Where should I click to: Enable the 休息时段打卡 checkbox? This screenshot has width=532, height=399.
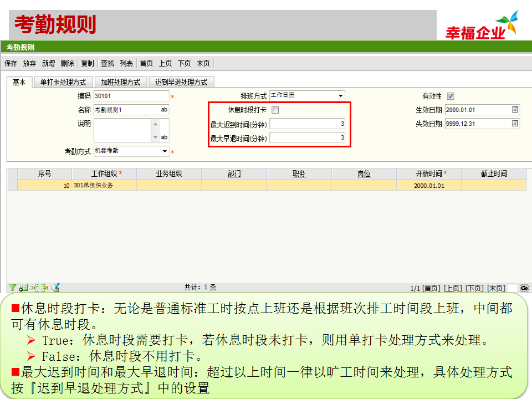coord(275,110)
